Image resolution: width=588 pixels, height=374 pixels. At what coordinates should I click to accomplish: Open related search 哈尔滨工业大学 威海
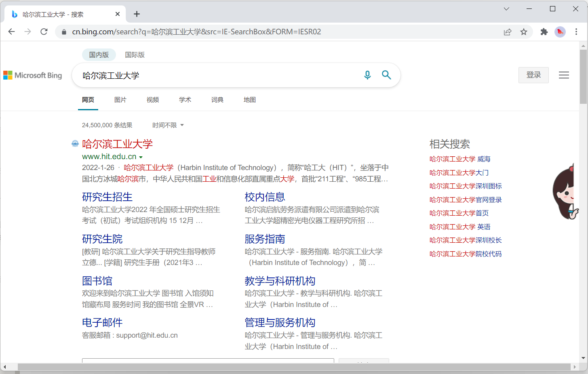point(460,159)
